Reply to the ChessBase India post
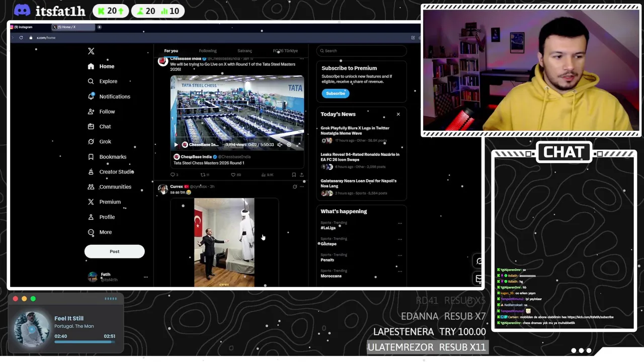Viewport: 644px width, 362px height. pos(174,175)
